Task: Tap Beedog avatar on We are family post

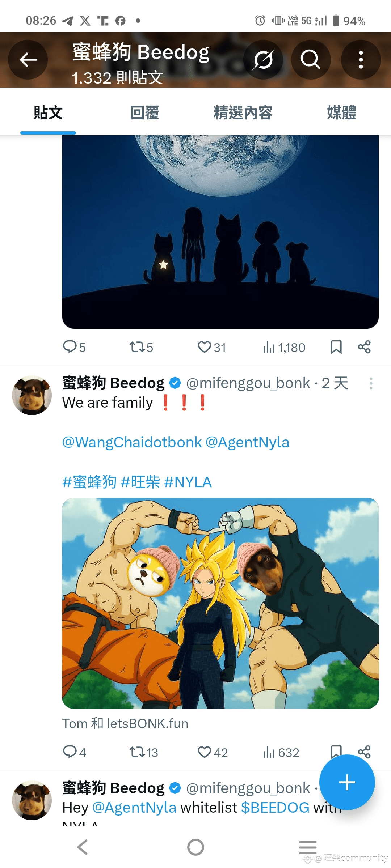Action: (x=32, y=395)
